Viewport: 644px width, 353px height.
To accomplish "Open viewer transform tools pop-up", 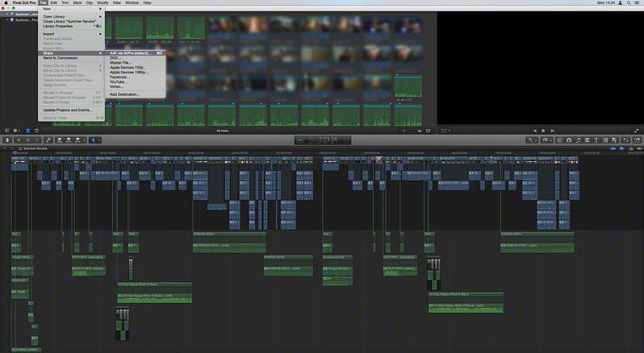I will click(x=445, y=131).
